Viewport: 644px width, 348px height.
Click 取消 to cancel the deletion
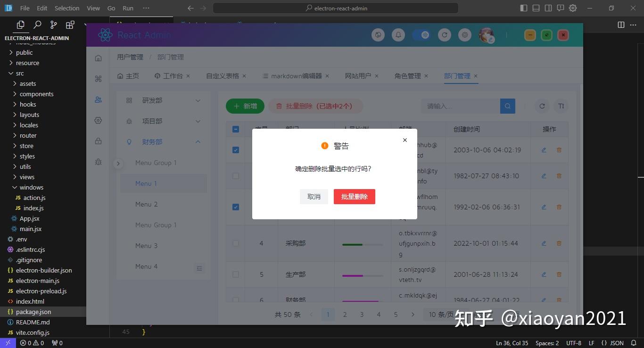tap(314, 196)
